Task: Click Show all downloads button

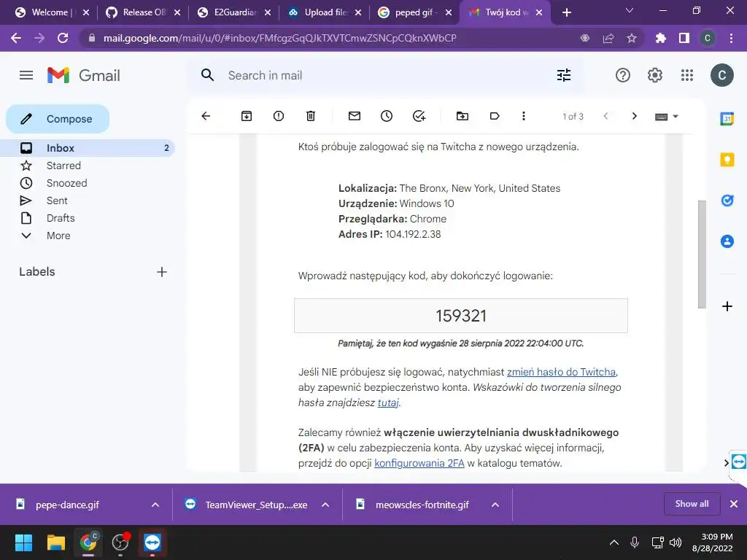Action: (x=692, y=504)
